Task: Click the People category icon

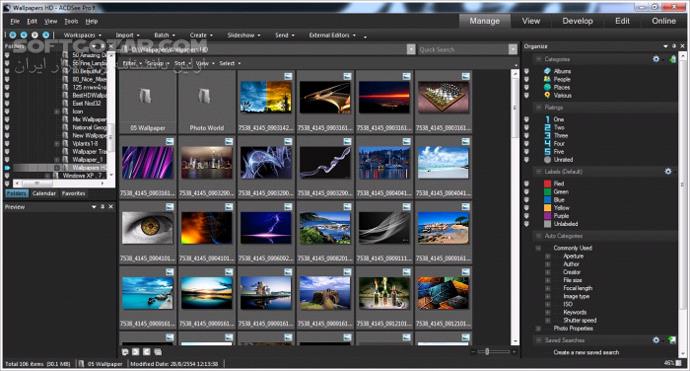Action: coord(547,79)
